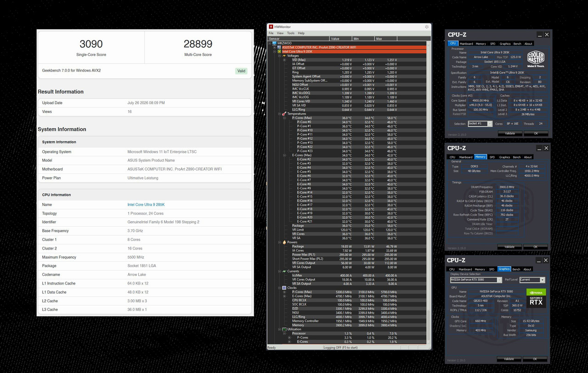
Task: Click the HWMonitor red app icon
Action: (x=271, y=27)
